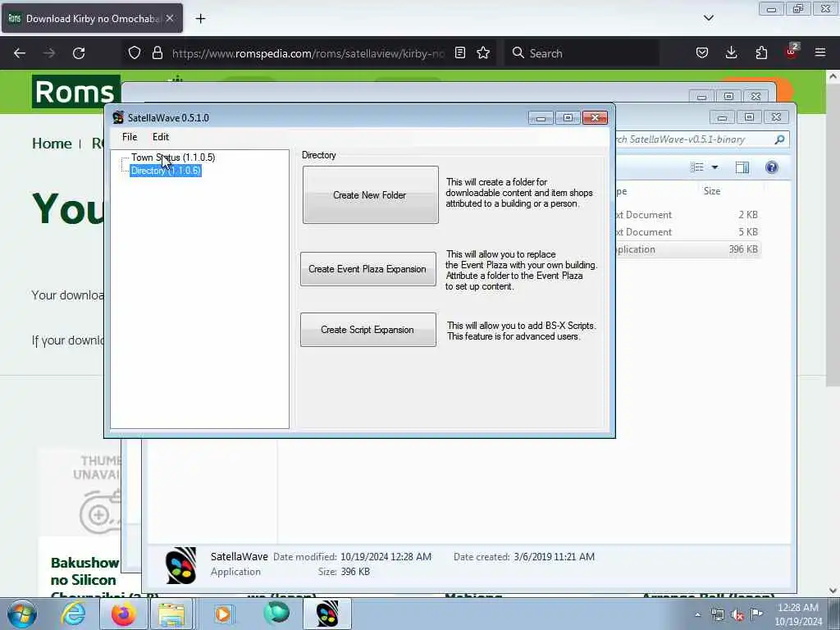Select Directory (1.1.0.6) tree item

(166, 171)
